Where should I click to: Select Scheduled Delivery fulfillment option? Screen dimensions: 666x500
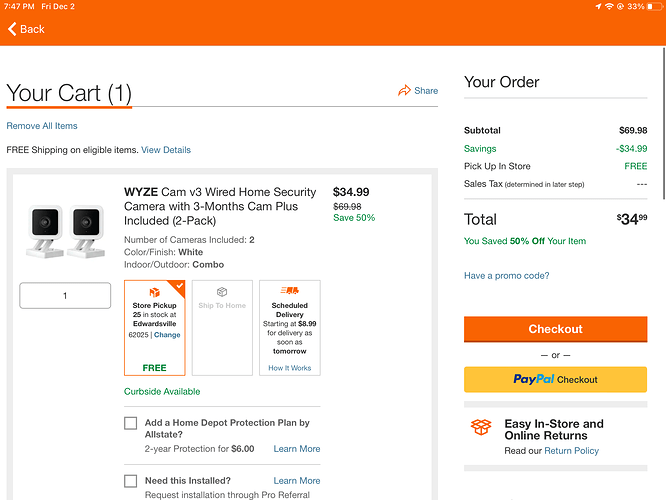(289, 328)
